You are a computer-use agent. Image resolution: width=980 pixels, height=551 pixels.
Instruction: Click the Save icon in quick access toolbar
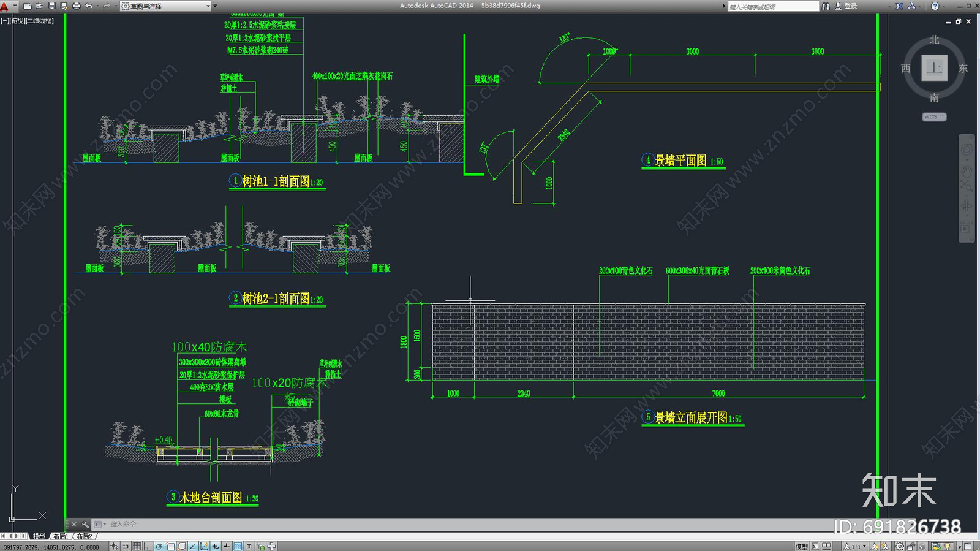[52, 6]
